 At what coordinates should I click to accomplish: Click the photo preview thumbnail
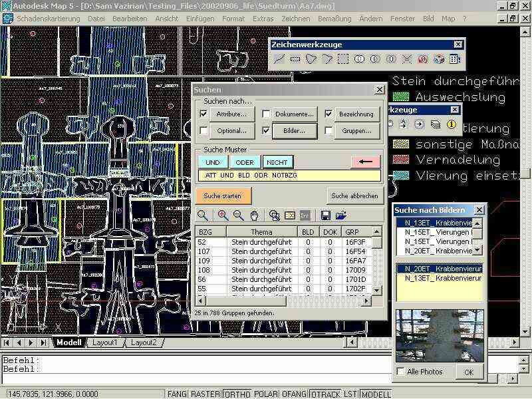(x=440, y=336)
